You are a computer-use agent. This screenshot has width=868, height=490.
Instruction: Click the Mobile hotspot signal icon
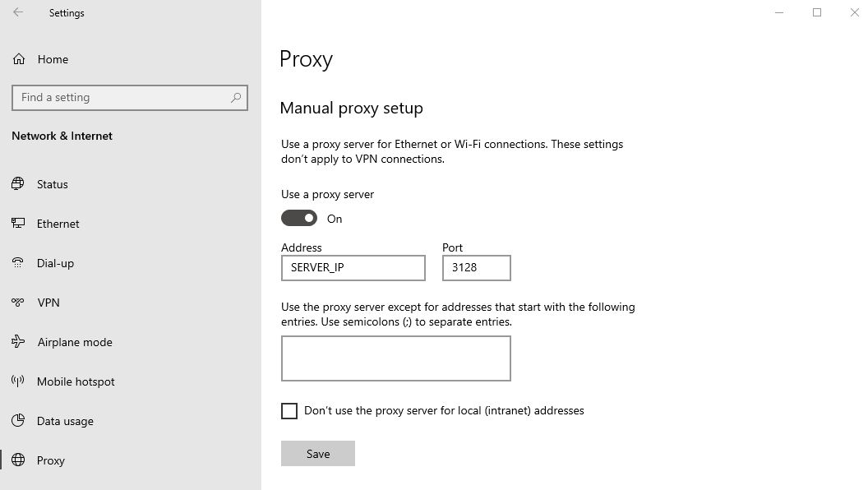click(x=18, y=381)
